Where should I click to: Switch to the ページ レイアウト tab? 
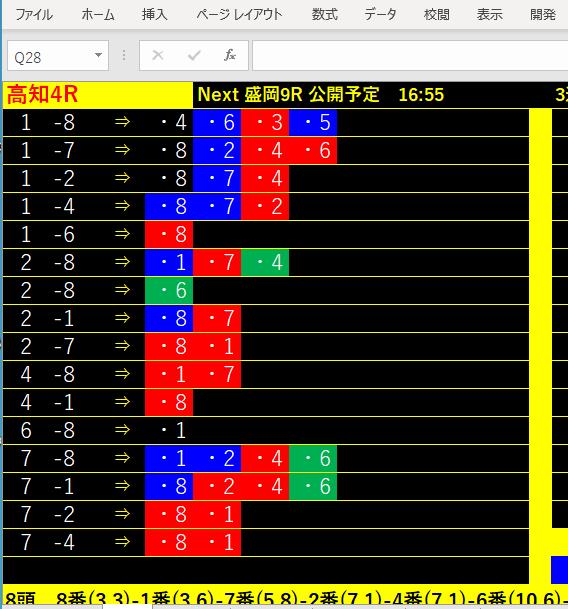239,15
